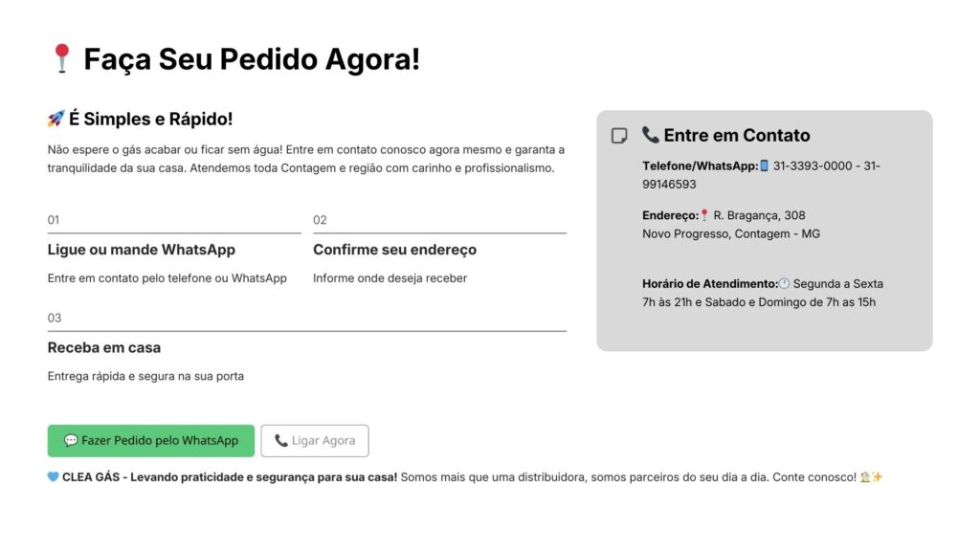Select the 'Ligue ou mande WhatsApp' step heading
This screenshot has width=980, height=551.
coord(142,250)
